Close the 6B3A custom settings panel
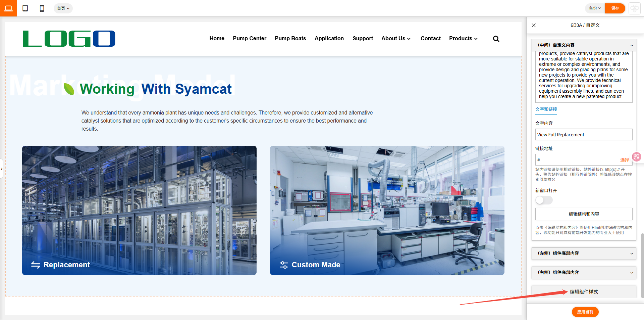The height and width of the screenshot is (320, 644). tap(534, 25)
